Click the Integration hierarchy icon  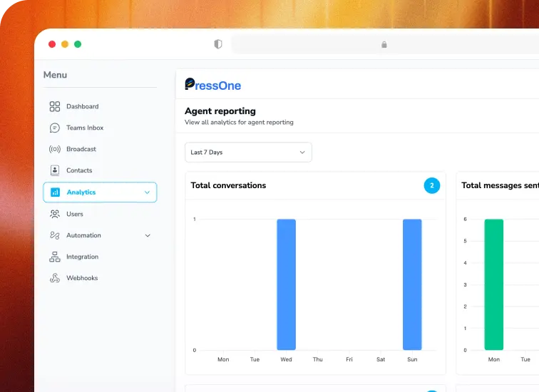pos(55,257)
